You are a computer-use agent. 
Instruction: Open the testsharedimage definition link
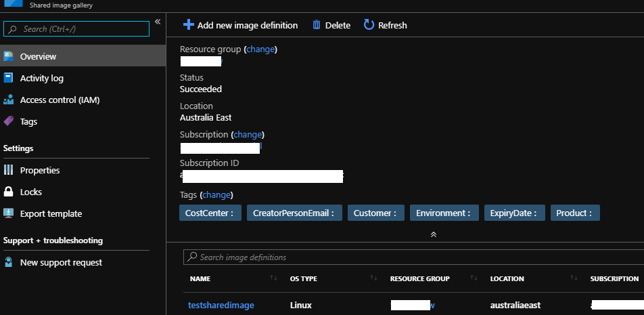click(x=221, y=306)
